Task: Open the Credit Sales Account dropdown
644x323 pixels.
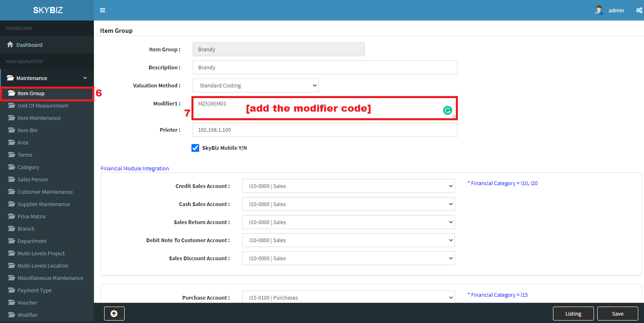Action: pos(348,186)
